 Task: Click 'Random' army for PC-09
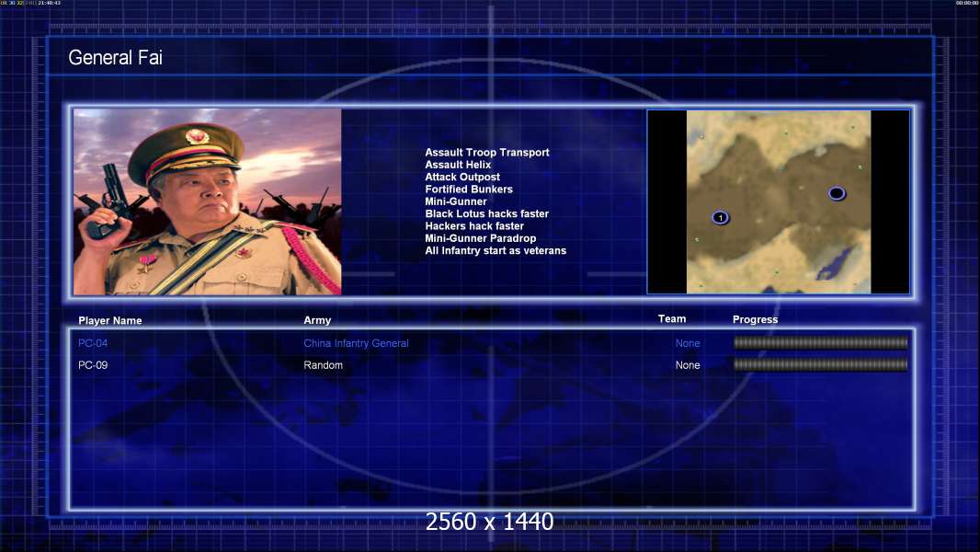(323, 365)
